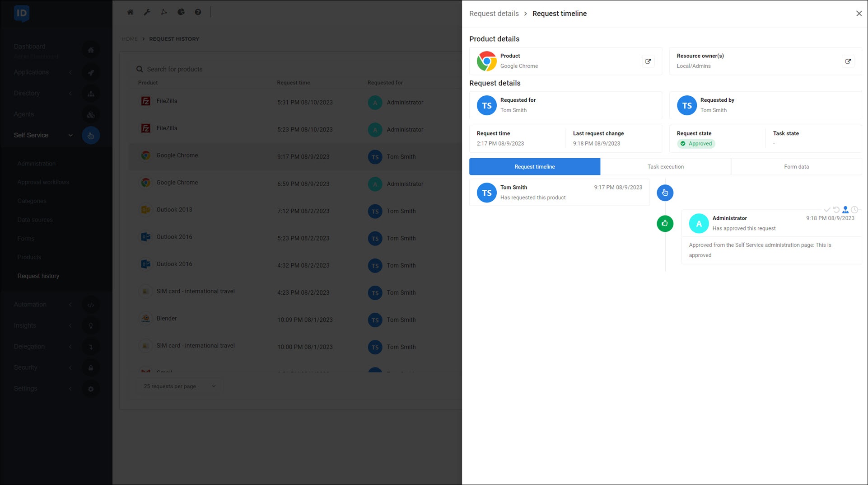Click the clock icon above Administrator entry
This screenshot has width=868, height=485.
854,210
